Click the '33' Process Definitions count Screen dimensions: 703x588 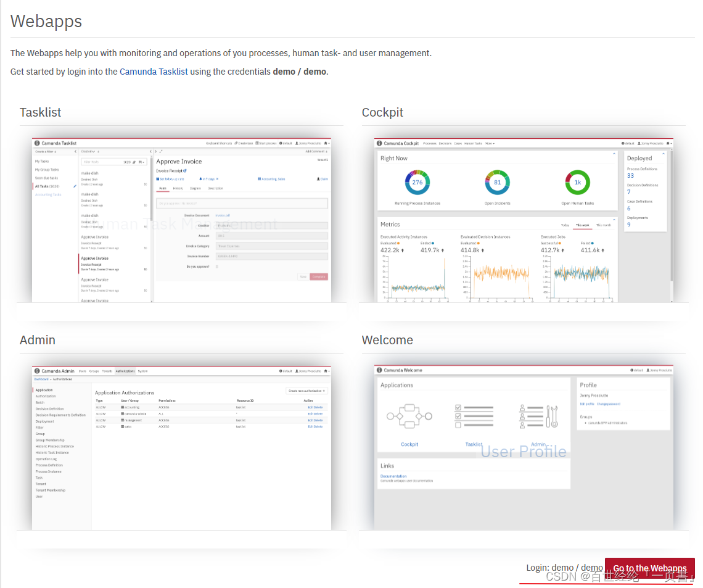click(x=630, y=176)
